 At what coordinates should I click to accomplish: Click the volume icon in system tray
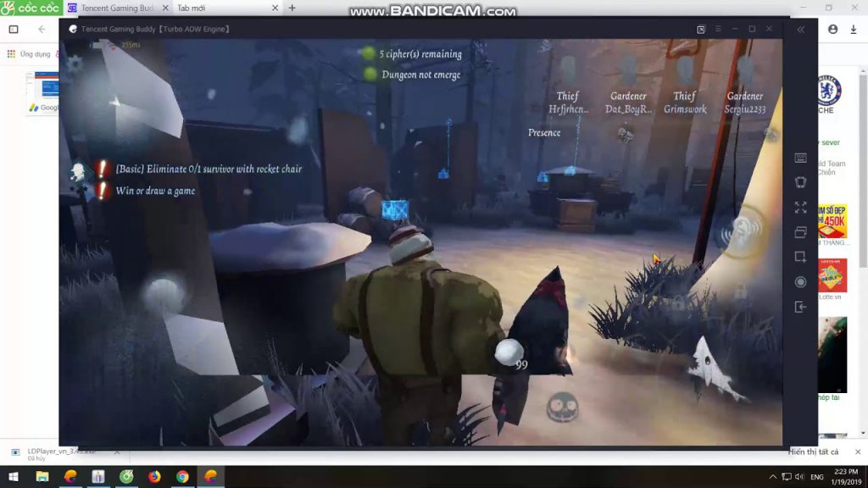799,476
